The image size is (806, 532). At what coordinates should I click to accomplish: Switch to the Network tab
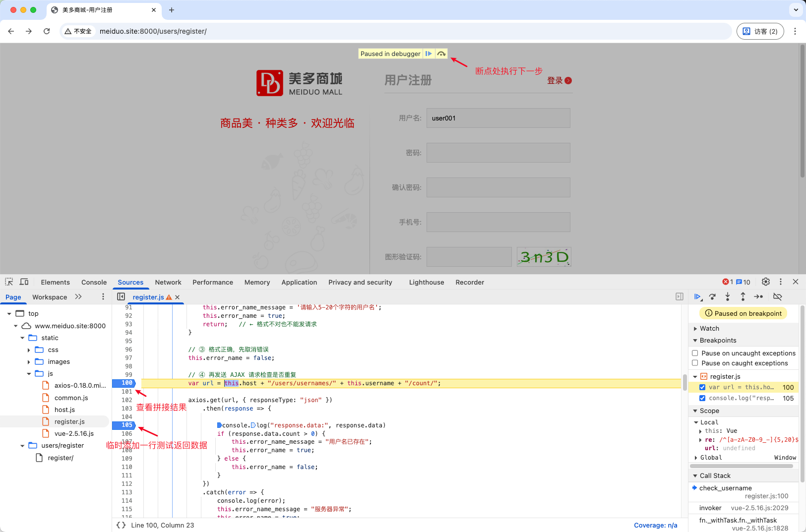pos(168,282)
